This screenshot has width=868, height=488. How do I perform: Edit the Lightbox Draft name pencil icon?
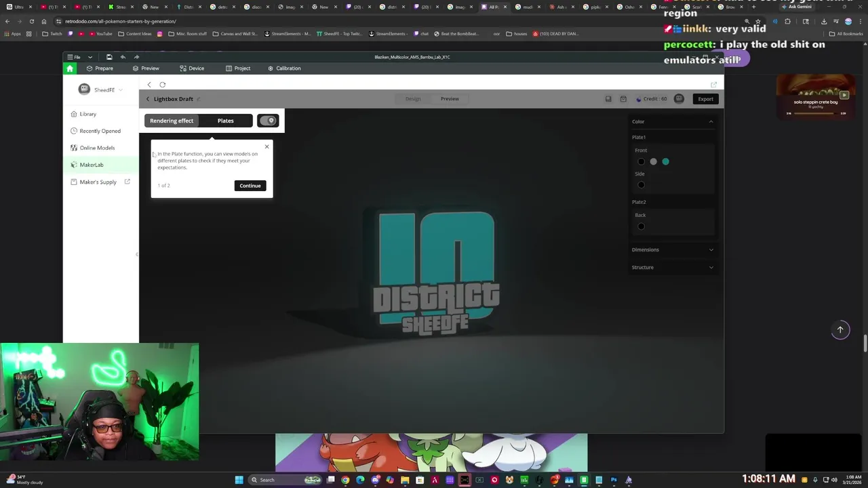click(x=199, y=99)
